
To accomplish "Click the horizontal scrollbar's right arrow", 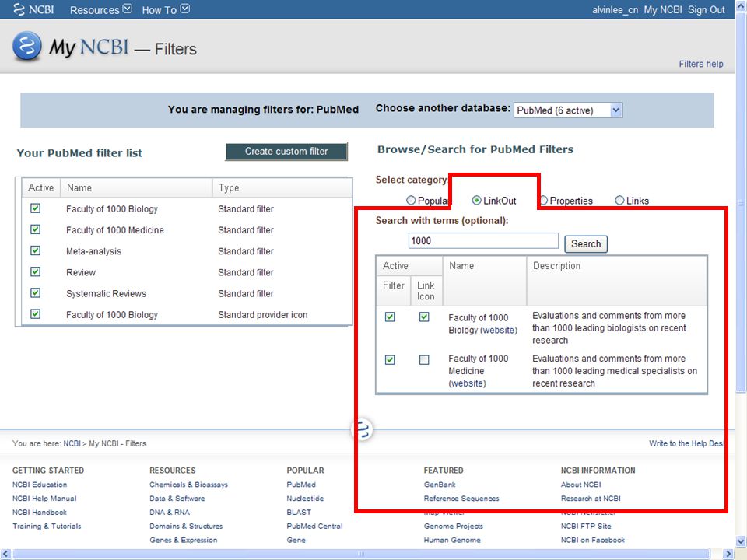I will [x=728, y=554].
